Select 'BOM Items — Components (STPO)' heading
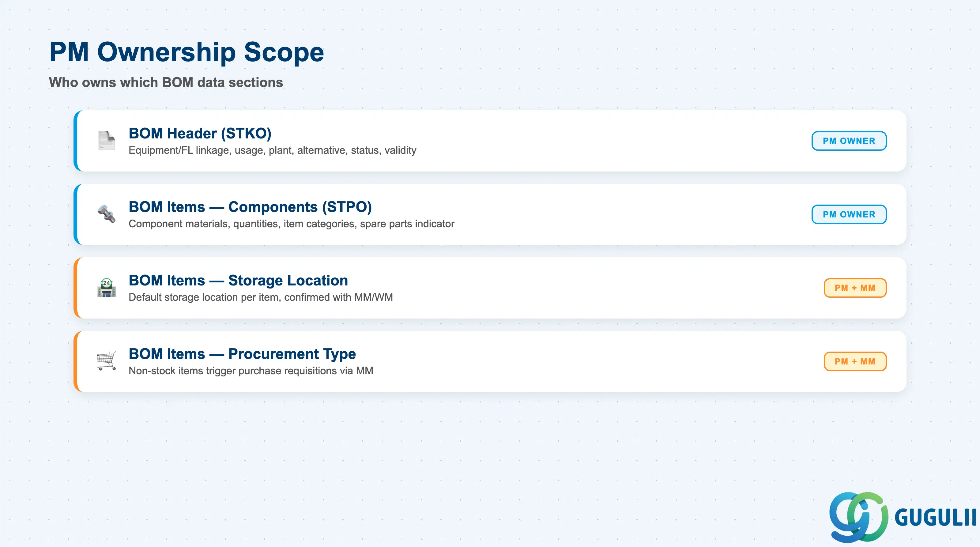Viewport: 980px width, 547px height. [x=250, y=206]
